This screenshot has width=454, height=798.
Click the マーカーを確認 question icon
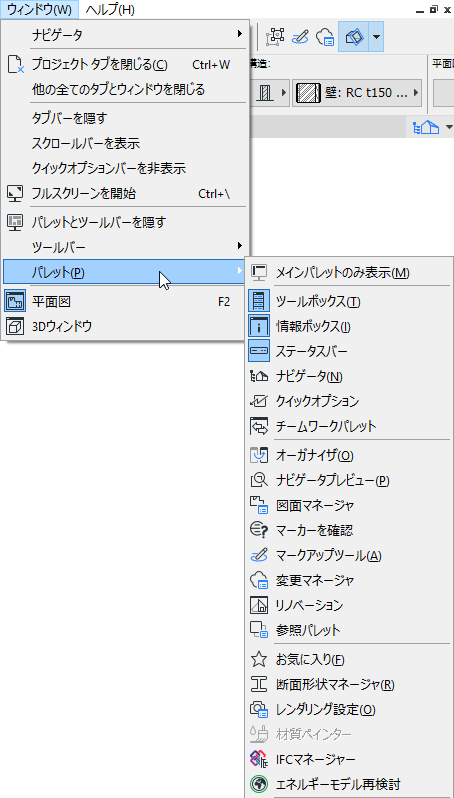(259, 529)
